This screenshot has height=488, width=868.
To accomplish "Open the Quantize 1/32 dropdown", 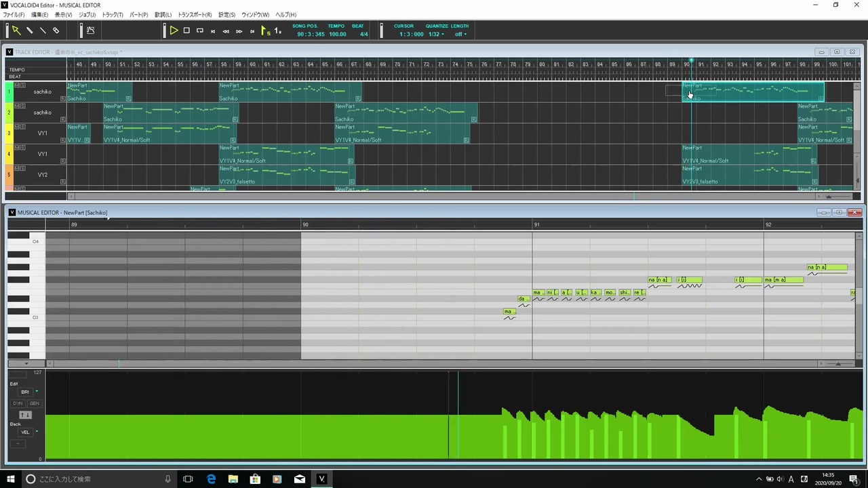I will pyautogui.click(x=436, y=34).
